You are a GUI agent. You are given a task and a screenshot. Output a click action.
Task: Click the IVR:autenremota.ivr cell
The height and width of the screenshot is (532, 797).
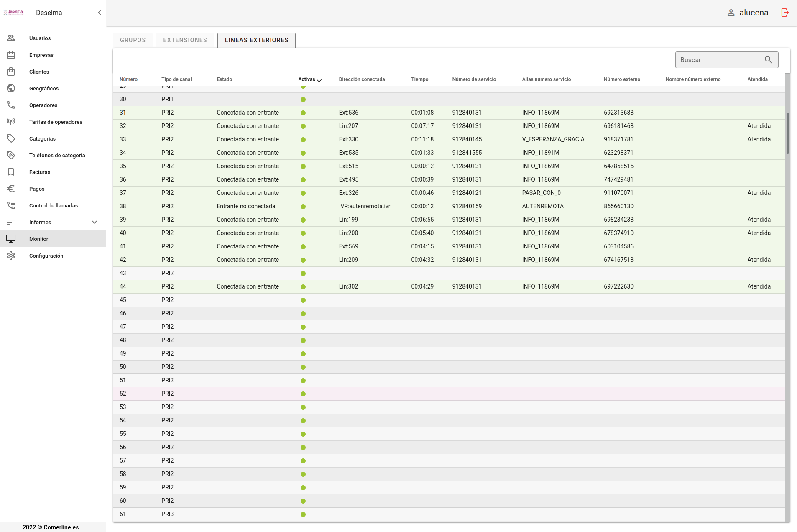pyautogui.click(x=365, y=206)
